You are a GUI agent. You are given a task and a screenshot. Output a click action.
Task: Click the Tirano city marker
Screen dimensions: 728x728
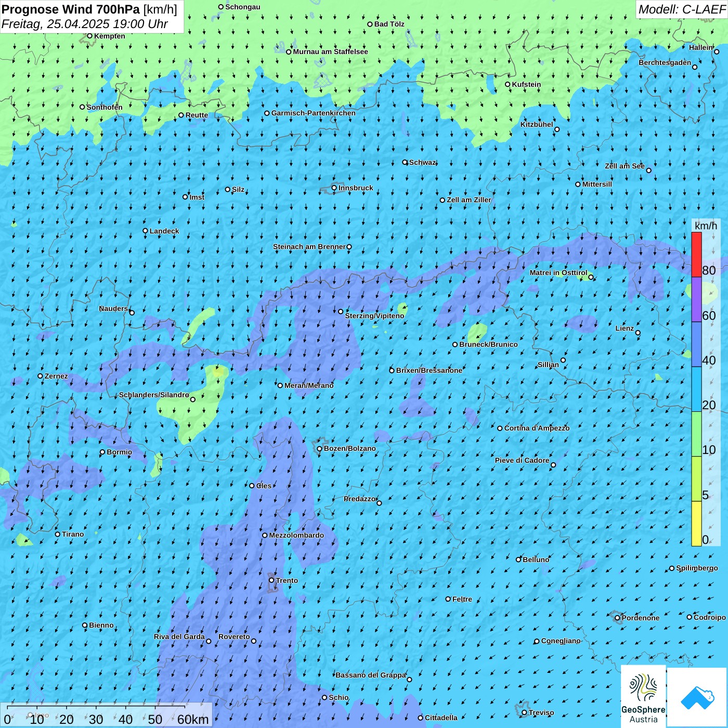58,534
